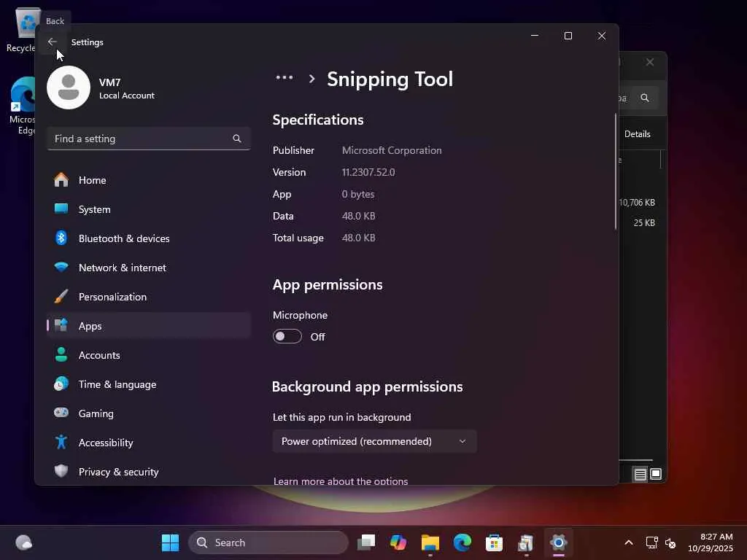Select the Microsoft Edge desktop shortcut
Screen dimensions: 747x560
[22, 106]
